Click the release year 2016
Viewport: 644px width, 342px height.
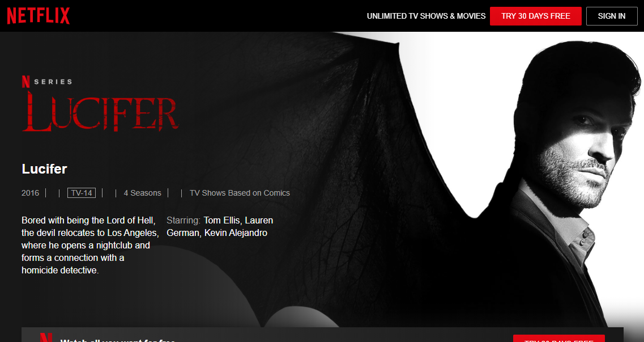(x=31, y=193)
